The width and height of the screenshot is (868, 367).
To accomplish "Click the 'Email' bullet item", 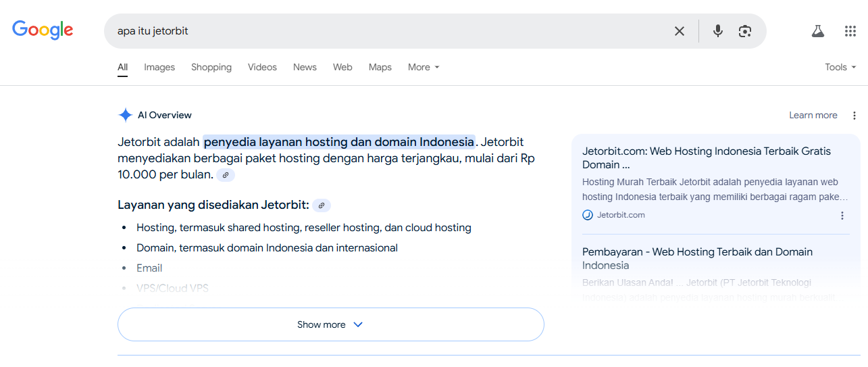I will pos(149,268).
